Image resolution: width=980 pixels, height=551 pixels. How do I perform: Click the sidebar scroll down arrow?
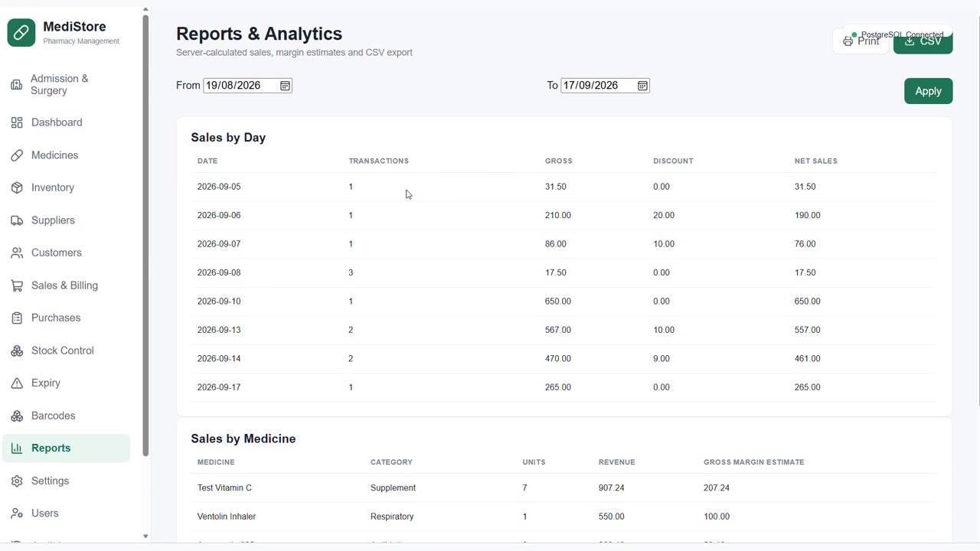pyautogui.click(x=145, y=536)
